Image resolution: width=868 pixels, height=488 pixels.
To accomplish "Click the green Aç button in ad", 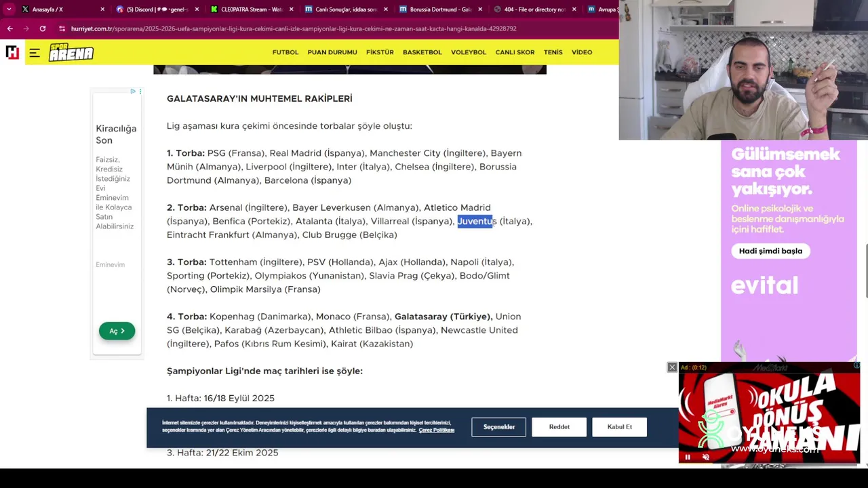I will (117, 331).
